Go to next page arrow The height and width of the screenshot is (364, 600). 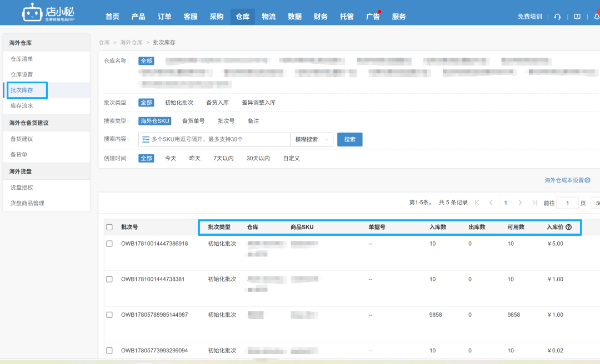pyautogui.click(x=520, y=203)
